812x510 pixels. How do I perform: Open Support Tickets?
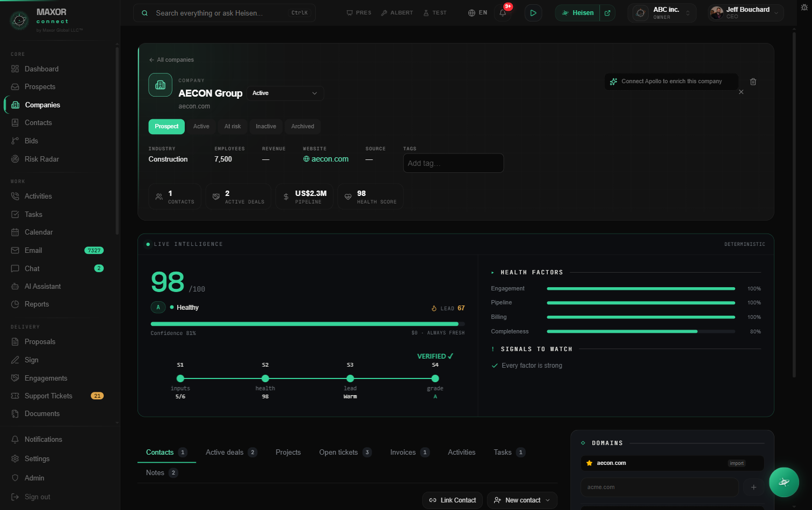pos(56,396)
